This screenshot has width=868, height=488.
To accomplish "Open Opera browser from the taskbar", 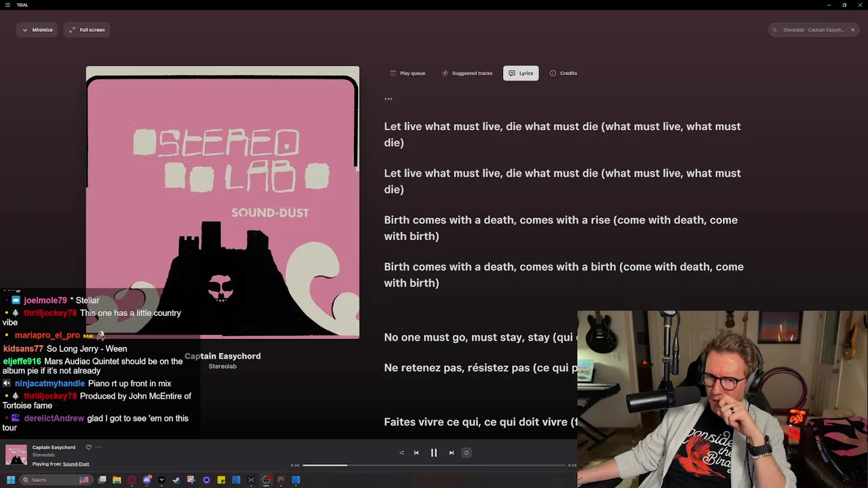I will pos(132,480).
